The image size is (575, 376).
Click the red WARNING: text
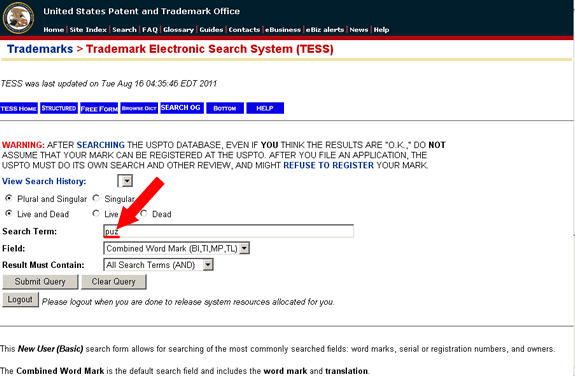tap(23, 145)
